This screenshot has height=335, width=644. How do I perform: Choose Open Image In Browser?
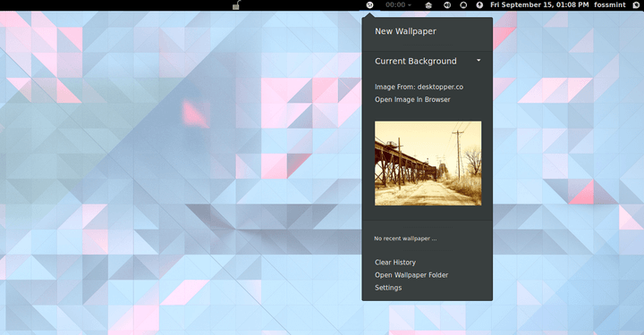(x=412, y=100)
